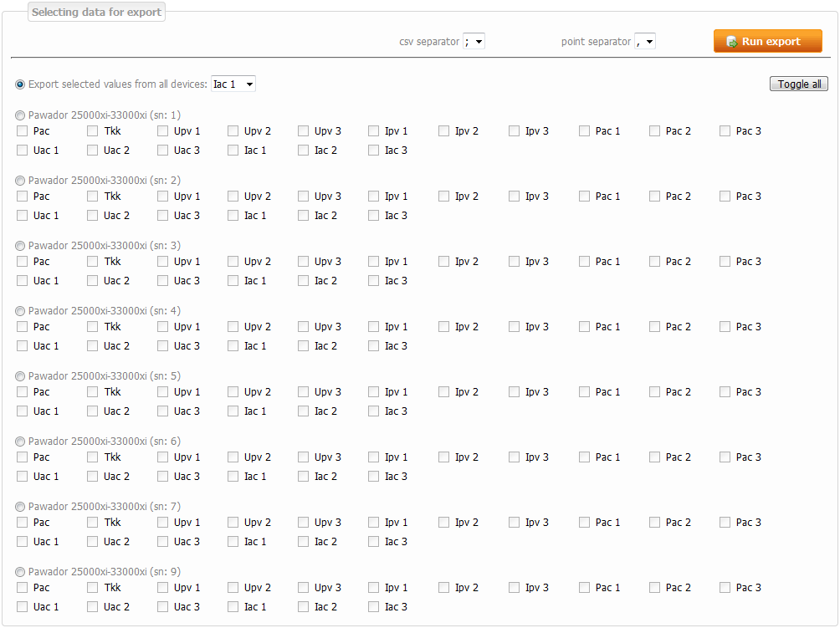Open the csv separator dropdown

pos(474,42)
